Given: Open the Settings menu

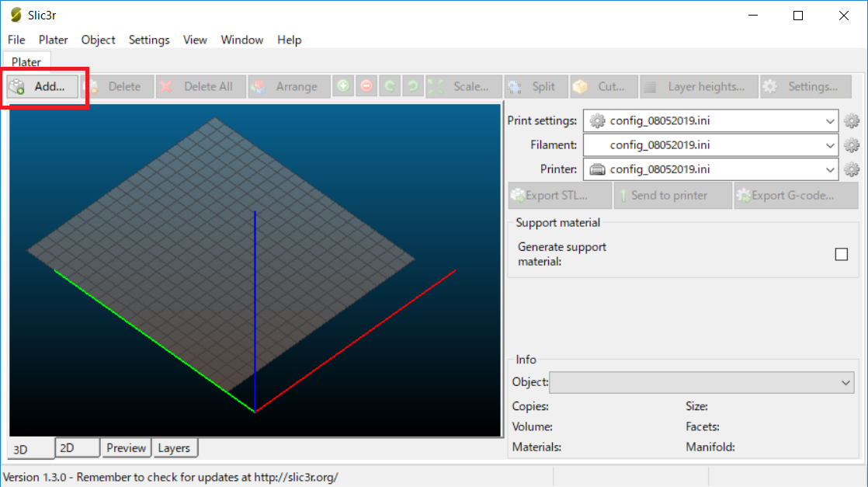Looking at the screenshot, I should [149, 40].
